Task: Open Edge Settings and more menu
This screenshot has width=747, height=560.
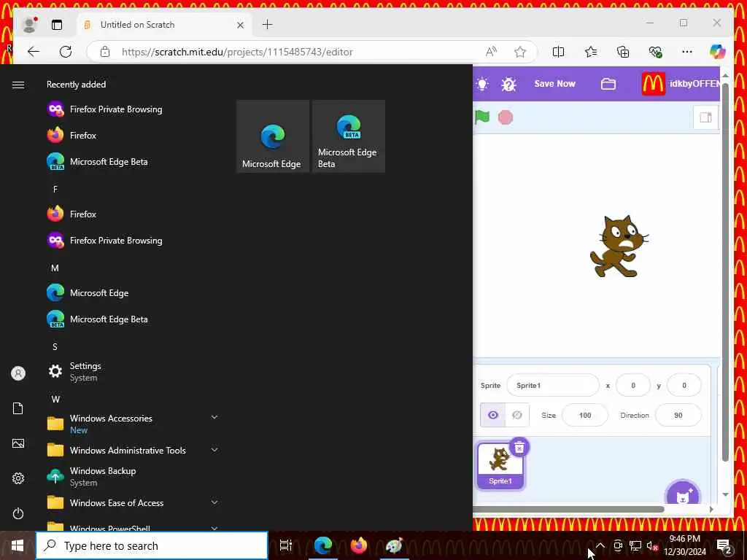Action: pyautogui.click(x=687, y=52)
